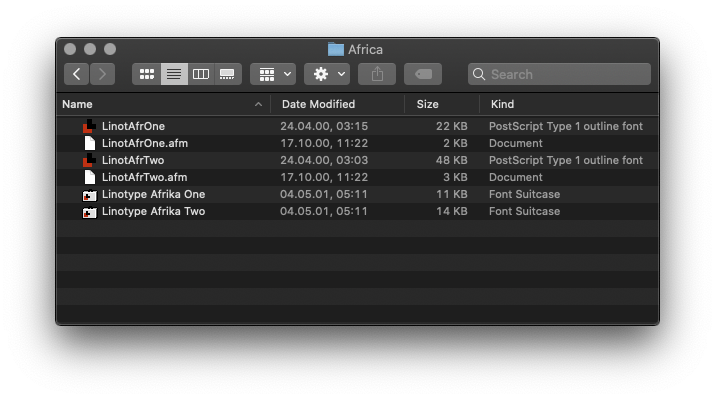Click the Share toolbar button
This screenshot has width=715, height=399.
point(377,74)
